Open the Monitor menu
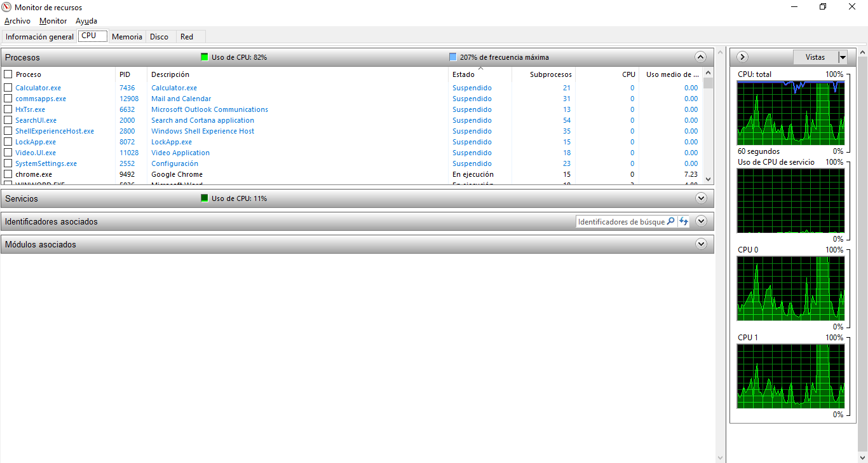The image size is (868, 463). tap(53, 20)
